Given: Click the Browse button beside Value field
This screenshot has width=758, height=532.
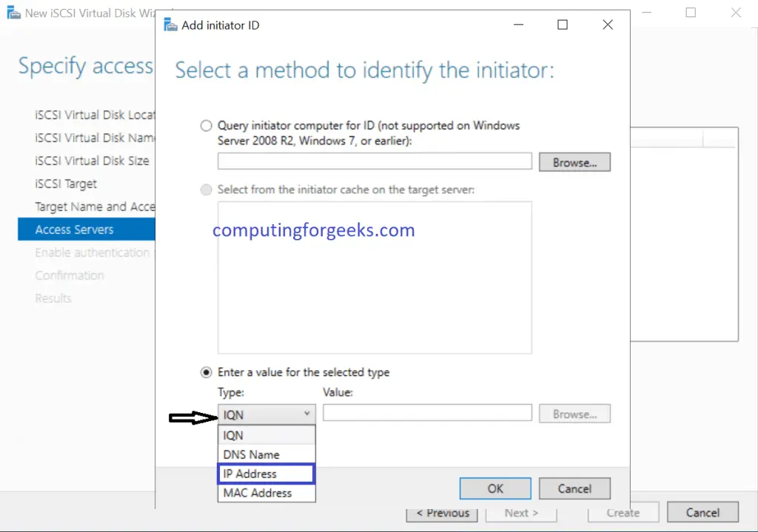Looking at the screenshot, I should coord(574,414).
